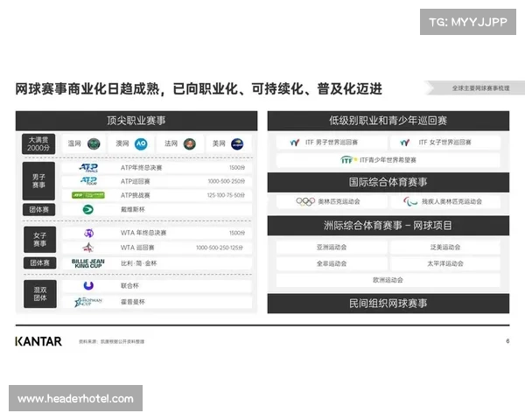The width and height of the screenshot is (525, 420).
Task: Click the purple WTA Finals logo
Action: tap(88, 233)
